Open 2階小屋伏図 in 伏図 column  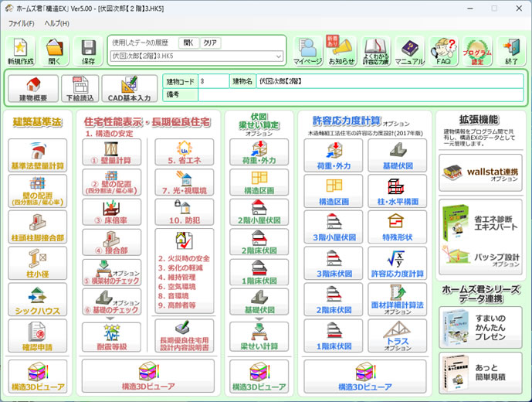[259, 213]
